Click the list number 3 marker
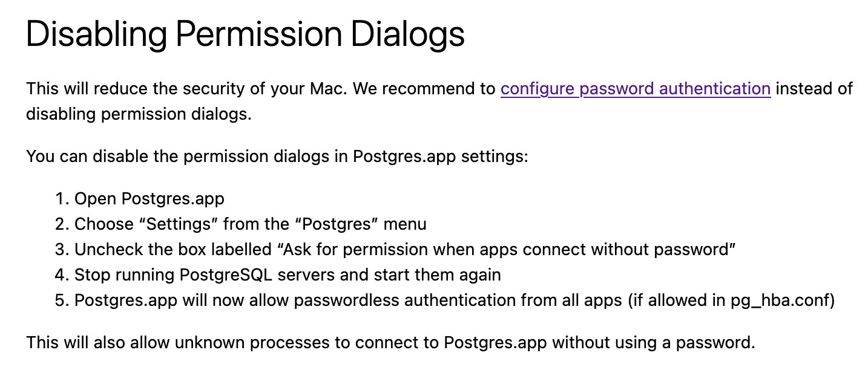 62,250
